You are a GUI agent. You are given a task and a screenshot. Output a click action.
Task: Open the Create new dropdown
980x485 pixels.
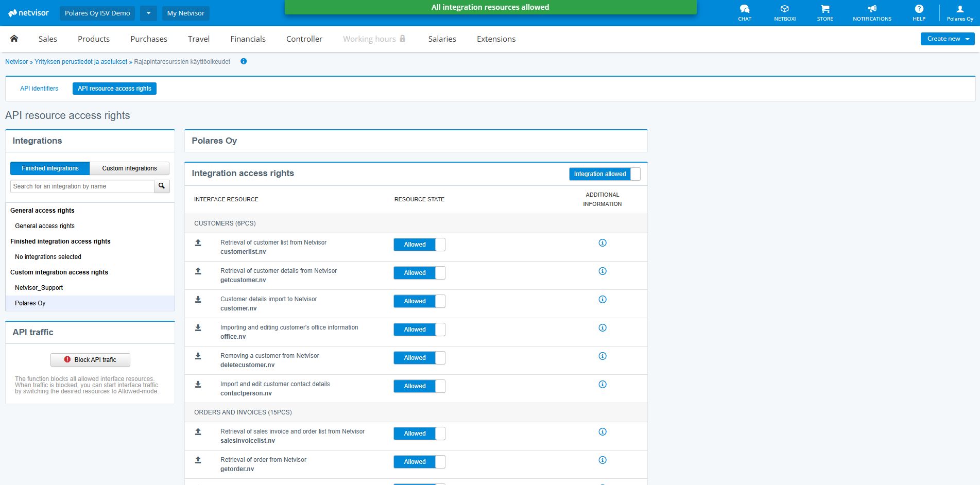click(x=947, y=39)
